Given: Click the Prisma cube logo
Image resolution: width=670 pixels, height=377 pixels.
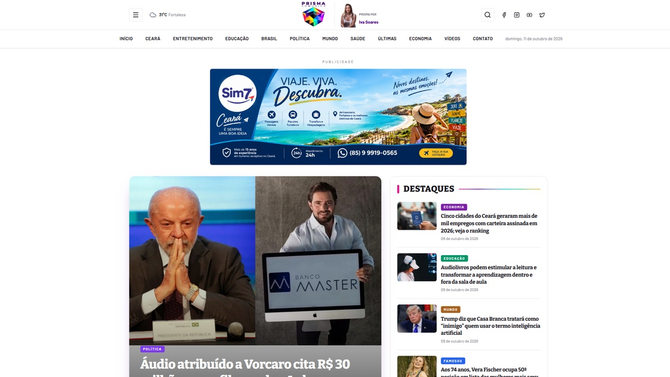Looking at the screenshot, I should pyautogui.click(x=314, y=15).
